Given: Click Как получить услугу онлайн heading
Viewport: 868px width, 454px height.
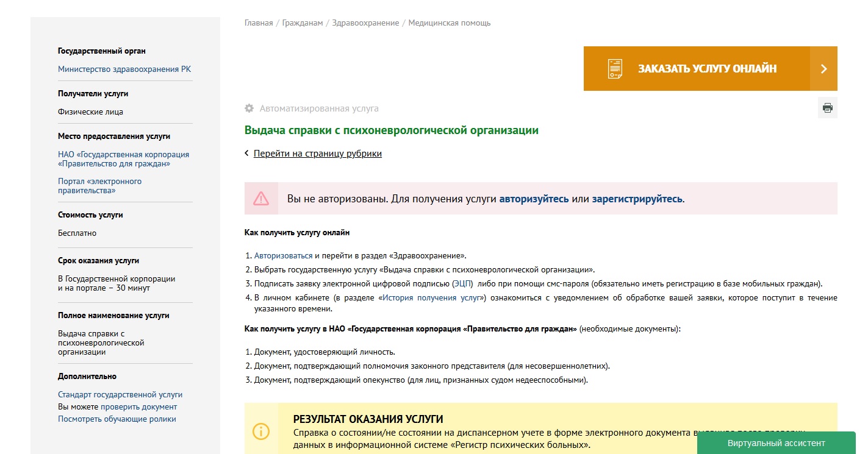Looking at the screenshot, I should tap(297, 233).
